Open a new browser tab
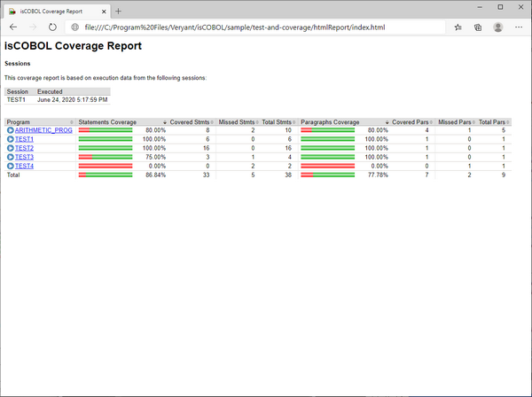The image size is (532, 397). pos(118,12)
